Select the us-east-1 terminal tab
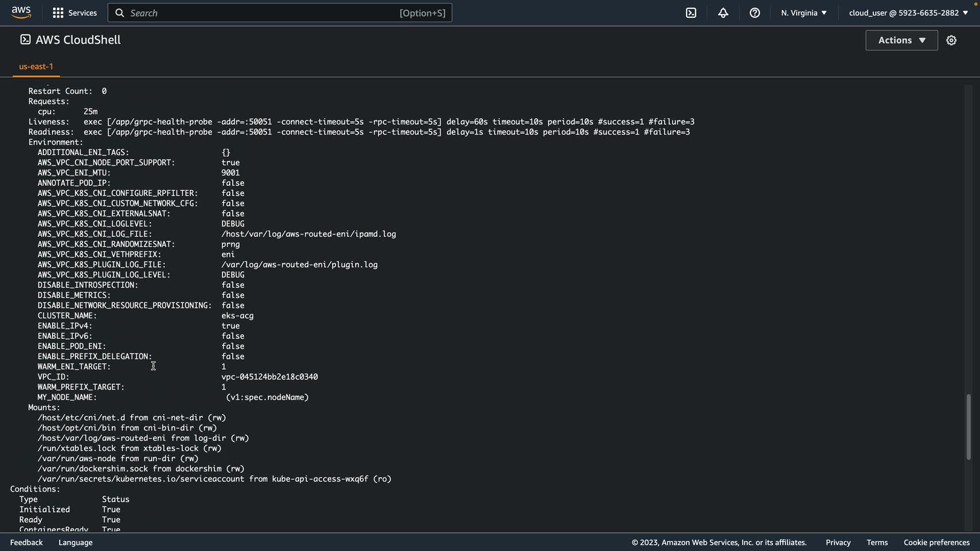The width and height of the screenshot is (980, 551). [36, 66]
